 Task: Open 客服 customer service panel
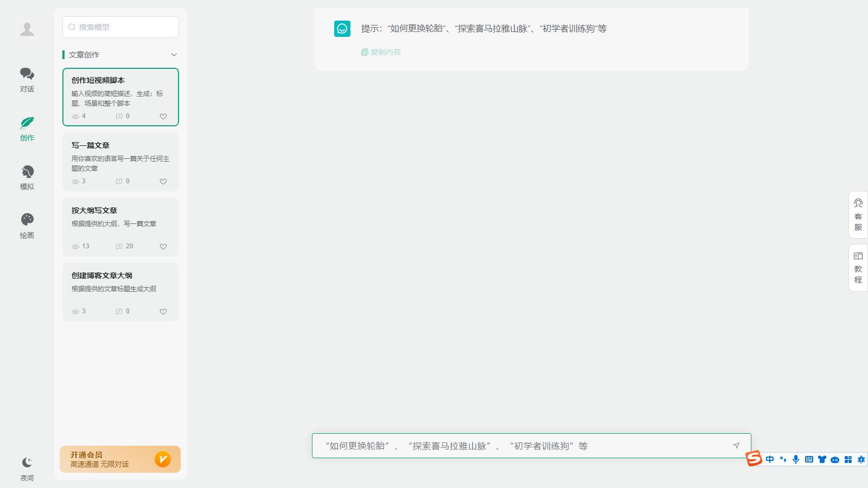click(858, 215)
